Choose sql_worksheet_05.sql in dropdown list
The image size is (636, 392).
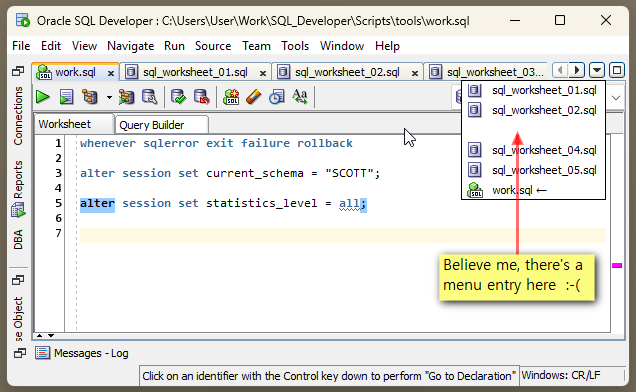533,170
